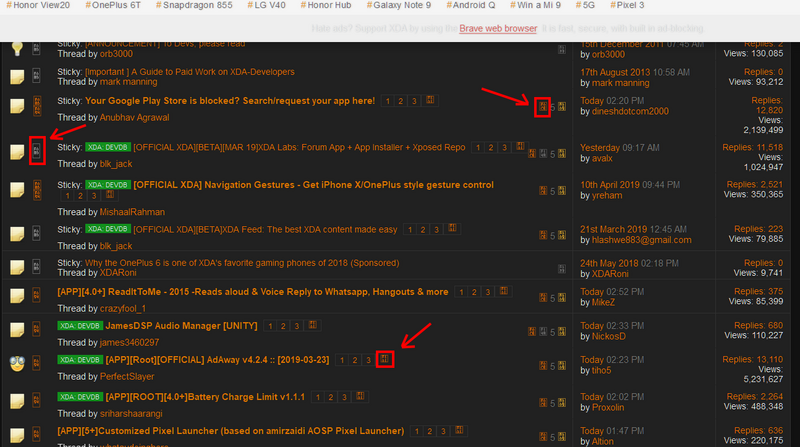Click the note icon of Navigation Gestures thread

(x=17, y=189)
